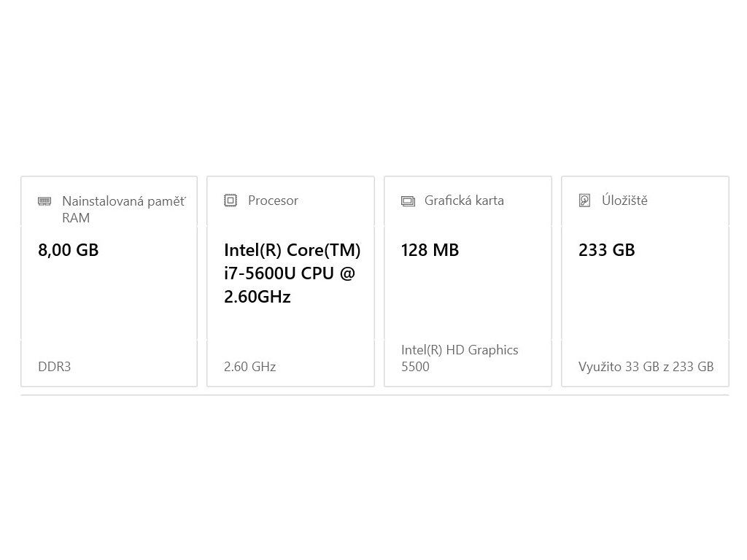Click the 233 GB storage value
Screen dimensions: 747x560
coord(607,250)
